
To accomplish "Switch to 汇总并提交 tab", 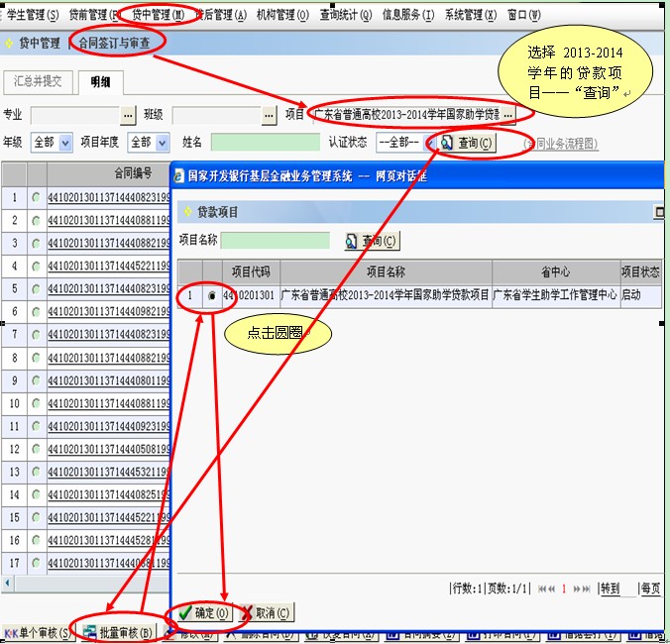I will pyautogui.click(x=38, y=81).
